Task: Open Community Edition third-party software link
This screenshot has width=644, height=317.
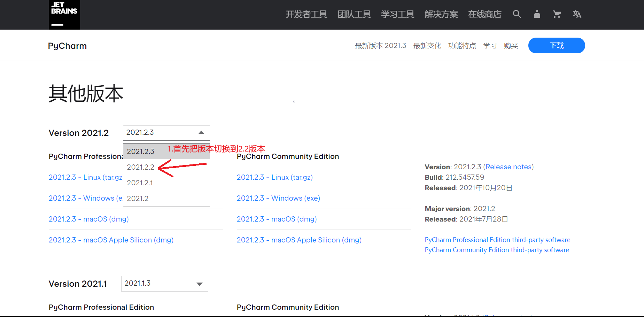Action: click(497, 250)
